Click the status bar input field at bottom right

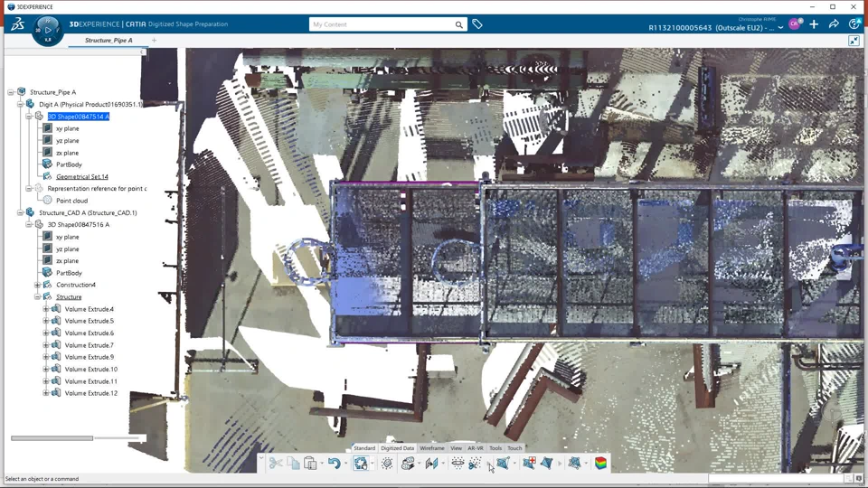click(x=777, y=478)
